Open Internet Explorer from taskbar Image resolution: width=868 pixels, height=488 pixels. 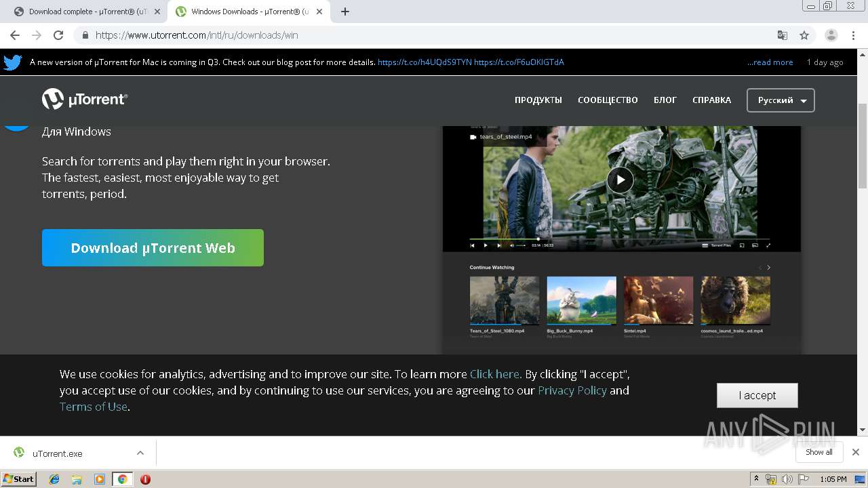54,479
